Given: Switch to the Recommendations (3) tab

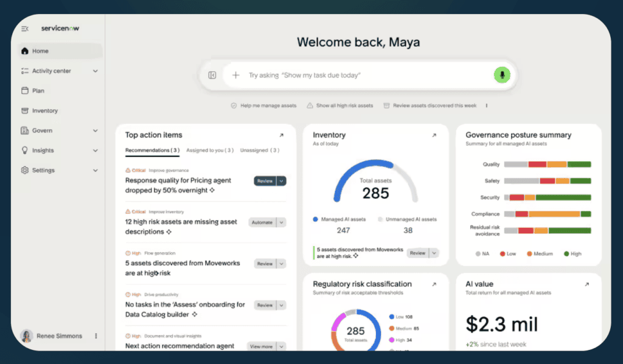Looking at the screenshot, I should coord(152,150).
